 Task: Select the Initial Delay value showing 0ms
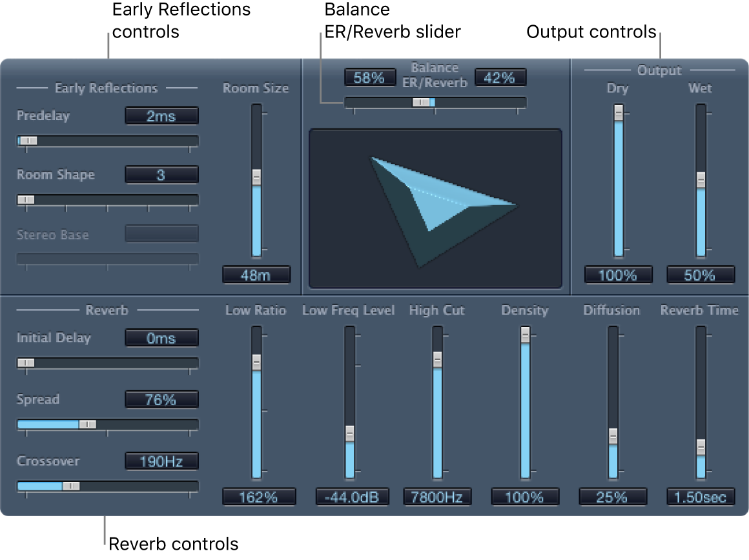[x=161, y=337]
